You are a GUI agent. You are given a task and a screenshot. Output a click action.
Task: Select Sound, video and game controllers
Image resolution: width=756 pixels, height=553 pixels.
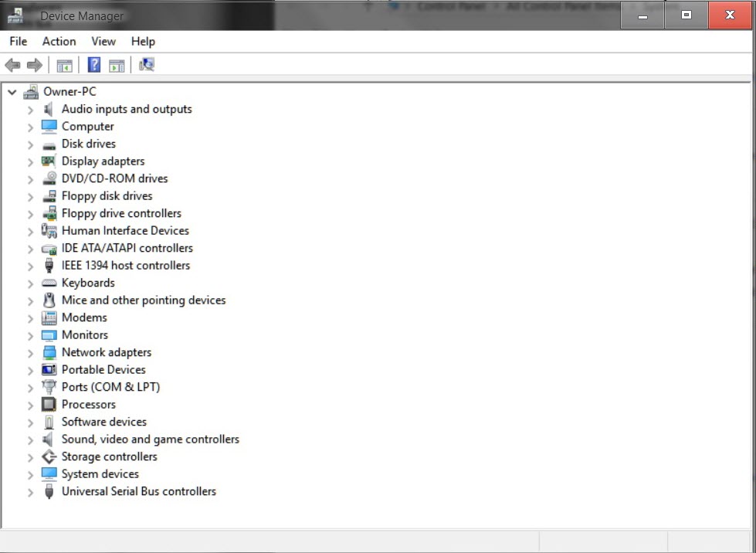[x=151, y=439]
